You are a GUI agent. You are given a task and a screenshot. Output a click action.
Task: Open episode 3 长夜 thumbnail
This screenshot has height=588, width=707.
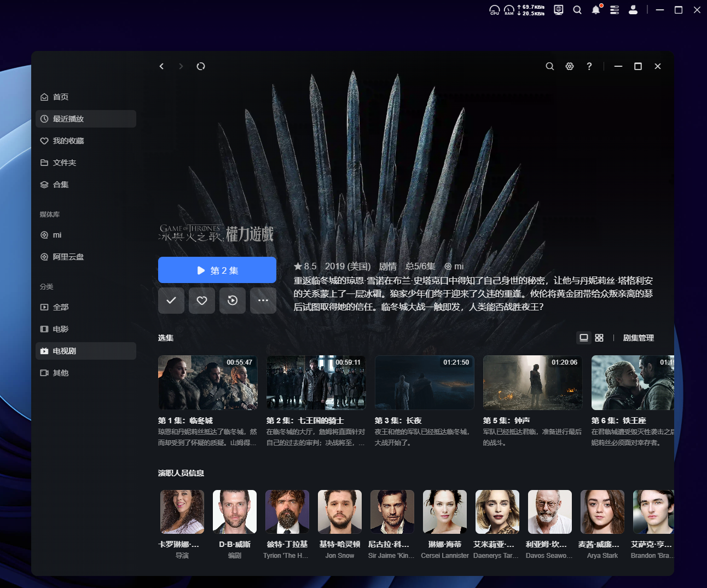425,383
